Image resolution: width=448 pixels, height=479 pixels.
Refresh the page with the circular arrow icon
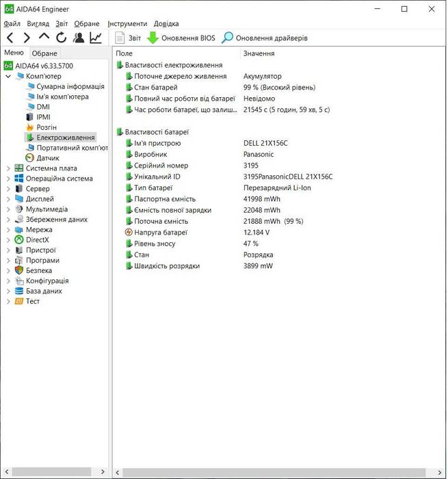pyautogui.click(x=61, y=38)
